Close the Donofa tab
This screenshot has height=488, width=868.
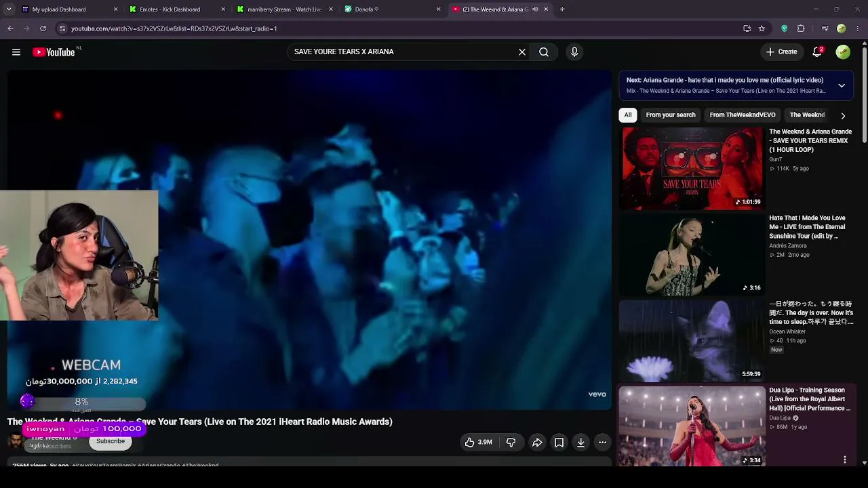point(439,9)
